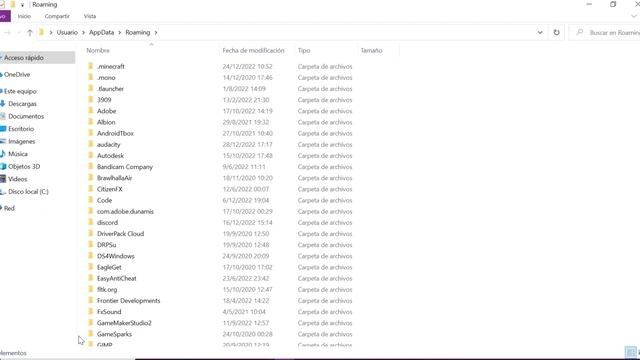Click the audacity folder icon
The height and width of the screenshot is (360, 640).
click(x=91, y=144)
